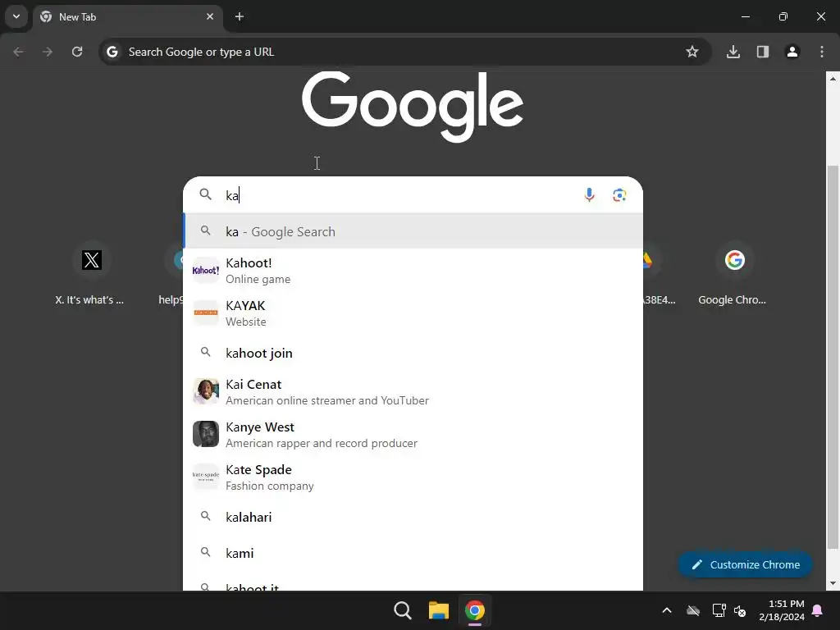Click the Kate Spade logo thumbnail
Image resolution: width=840 pixels, height=630 pixels.
(x=206, y=477)
